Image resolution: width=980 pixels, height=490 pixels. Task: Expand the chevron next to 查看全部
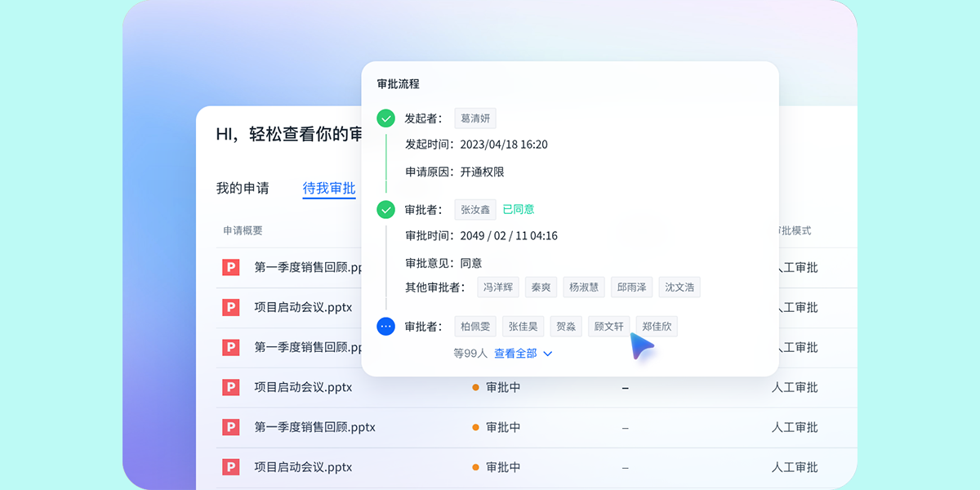548,354
